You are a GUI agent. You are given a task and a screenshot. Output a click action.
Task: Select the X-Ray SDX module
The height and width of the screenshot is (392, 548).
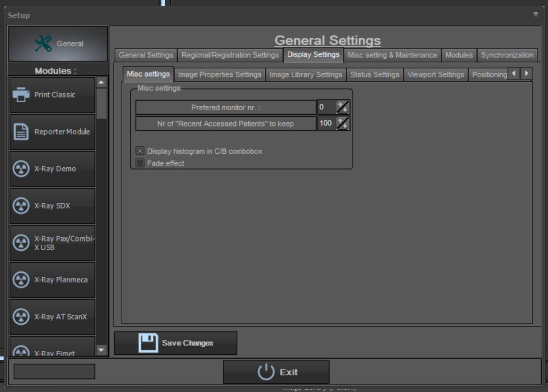coord(52,205)
